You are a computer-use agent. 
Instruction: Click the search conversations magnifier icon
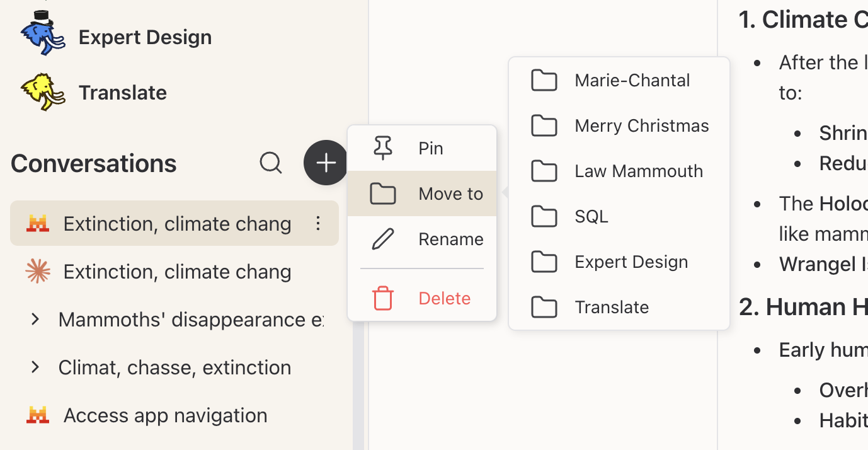click(271, 163)
